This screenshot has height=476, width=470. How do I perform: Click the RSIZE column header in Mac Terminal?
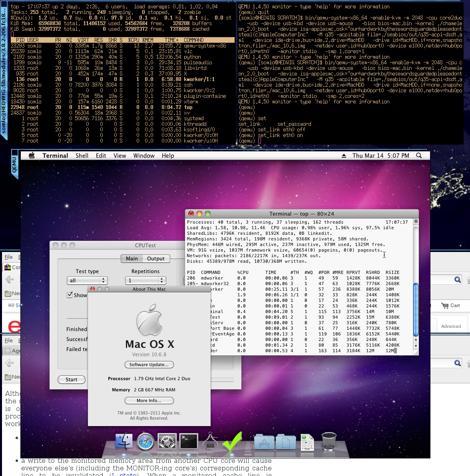click(392, 273)
